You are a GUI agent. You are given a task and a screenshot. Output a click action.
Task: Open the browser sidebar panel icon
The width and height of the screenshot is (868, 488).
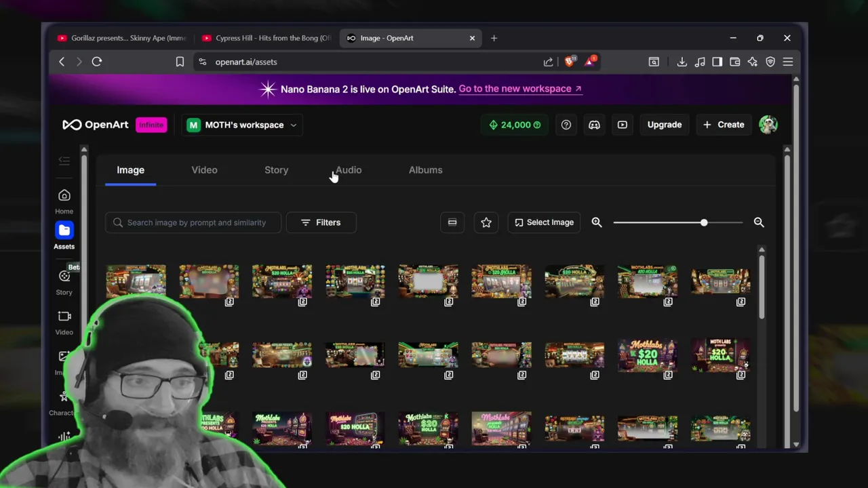tap(717, 62)
